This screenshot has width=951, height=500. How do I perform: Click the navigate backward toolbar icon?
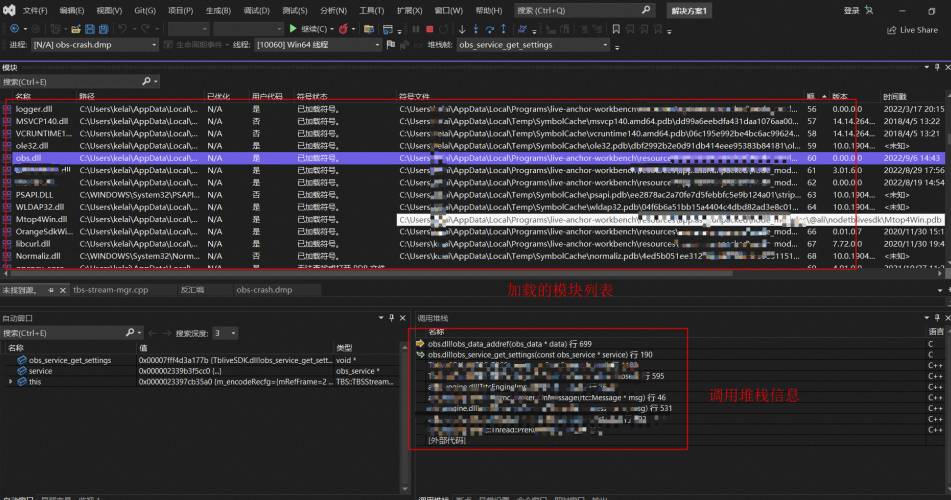pos(15,29)
